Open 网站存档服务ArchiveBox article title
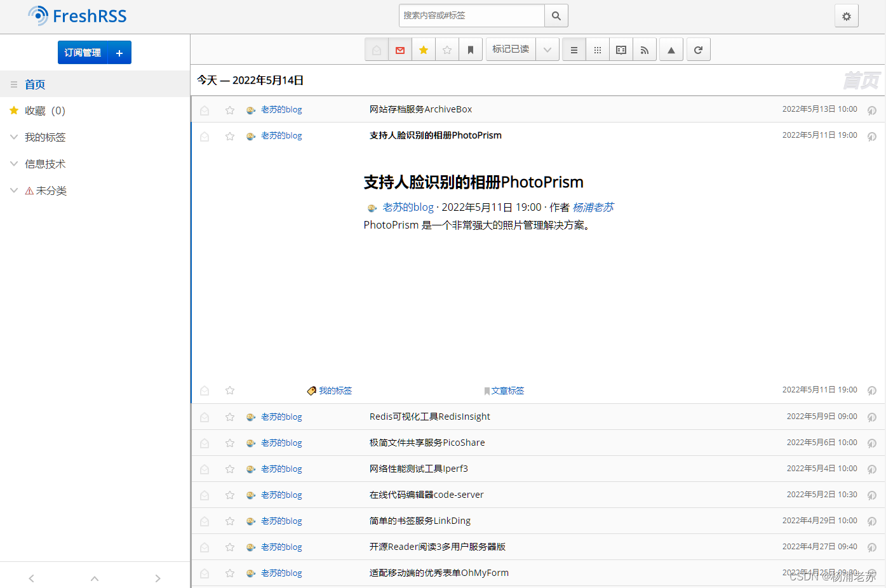The height and width of the screenshot is (588, 886). (420, 109)
